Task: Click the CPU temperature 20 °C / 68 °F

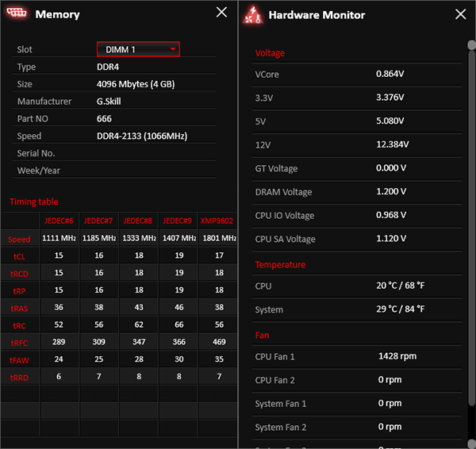Action: pos(401,286)
